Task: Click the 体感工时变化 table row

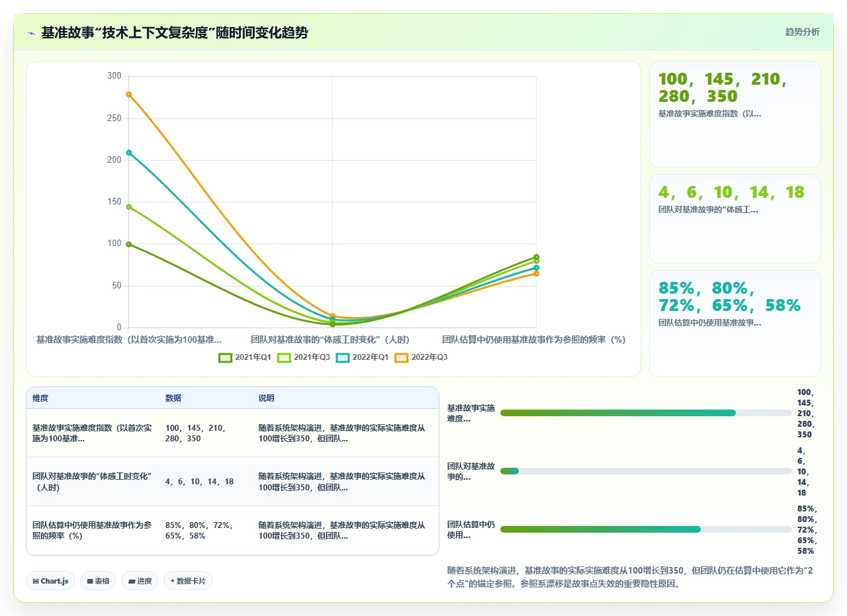Action: point(232,482)
